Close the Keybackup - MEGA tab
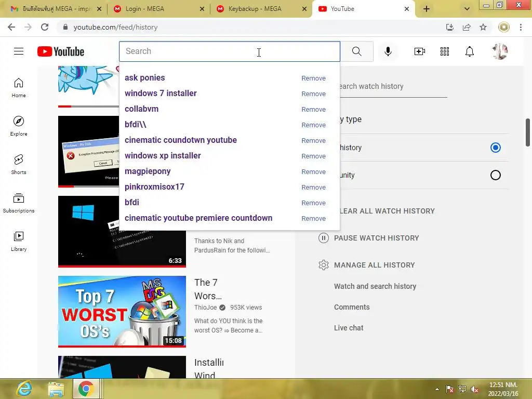The height and width of the screenshot is (399, 532). [x=304, y=9]
